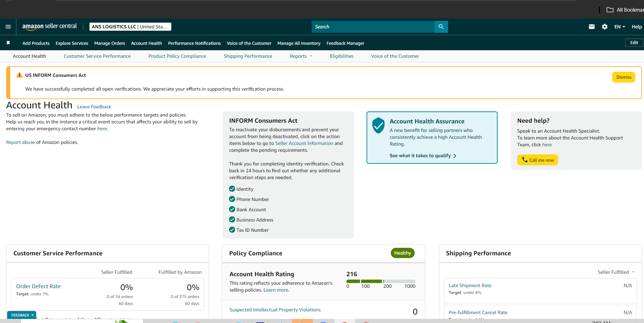Click the search magnifier button
The image size is (644, 323).
tap(441, 27)
